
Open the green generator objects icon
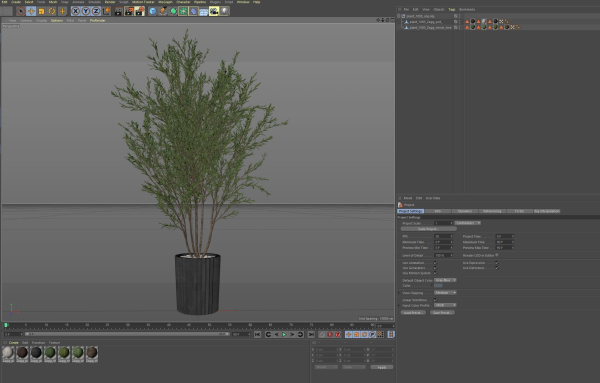(173, 11)
